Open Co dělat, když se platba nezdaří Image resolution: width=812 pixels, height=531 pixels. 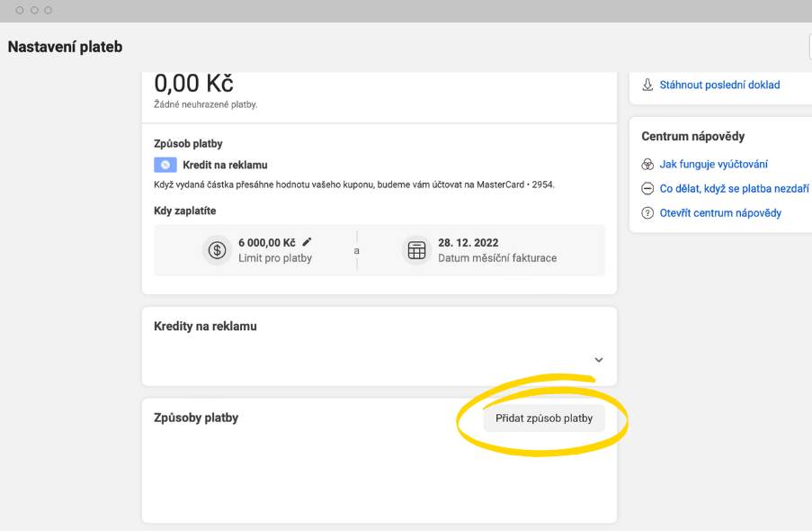pos(734,189)
